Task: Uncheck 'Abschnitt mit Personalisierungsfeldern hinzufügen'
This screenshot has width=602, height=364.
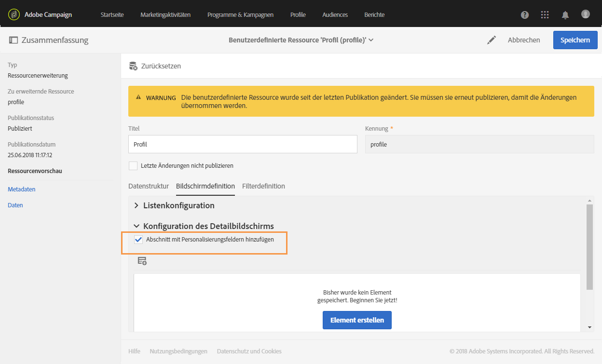Action: pyautogui.click(x=138, y=240)
